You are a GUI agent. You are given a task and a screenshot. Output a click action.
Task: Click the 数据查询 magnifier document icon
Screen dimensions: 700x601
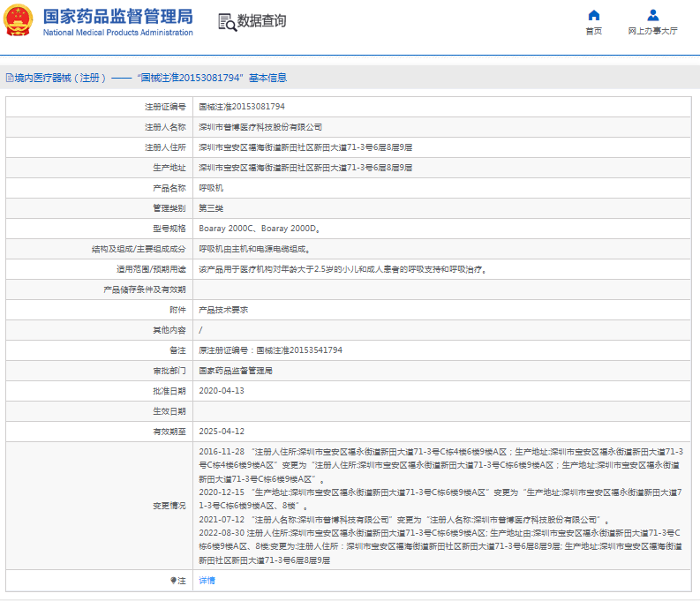pos(227,22)
